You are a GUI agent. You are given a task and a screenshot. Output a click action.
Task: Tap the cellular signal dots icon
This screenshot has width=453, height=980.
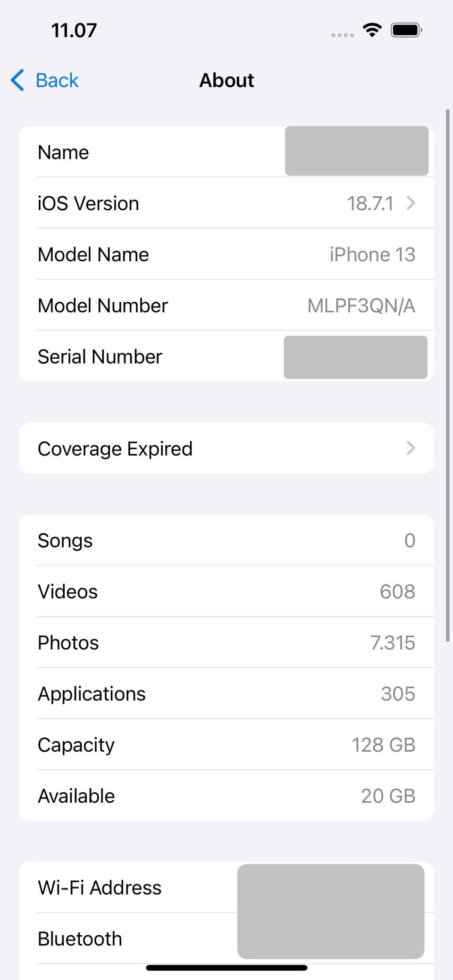(343, 35)
